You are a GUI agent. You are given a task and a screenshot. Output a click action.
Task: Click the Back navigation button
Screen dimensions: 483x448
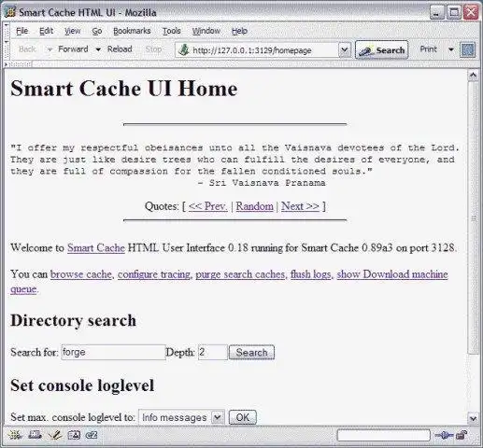point(27,49)
